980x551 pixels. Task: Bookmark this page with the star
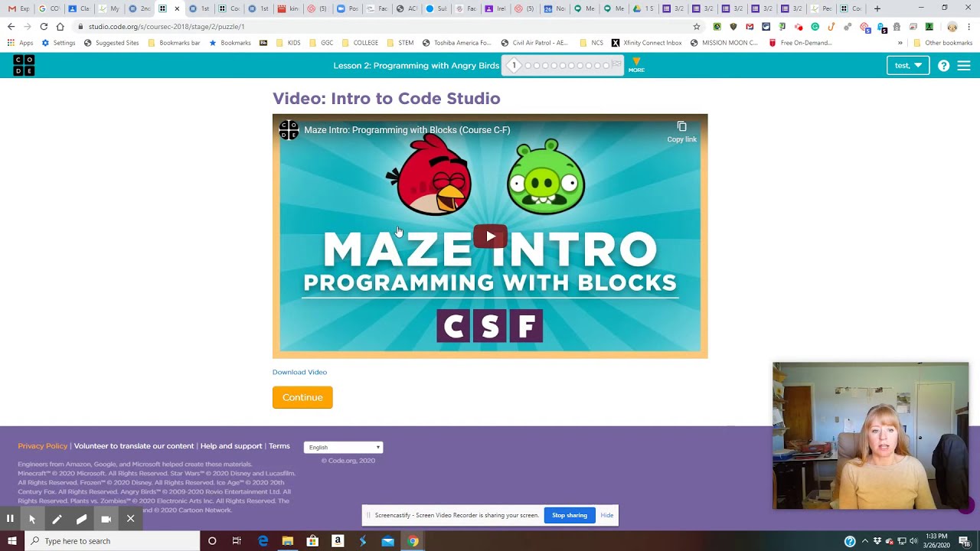point(696,27)
